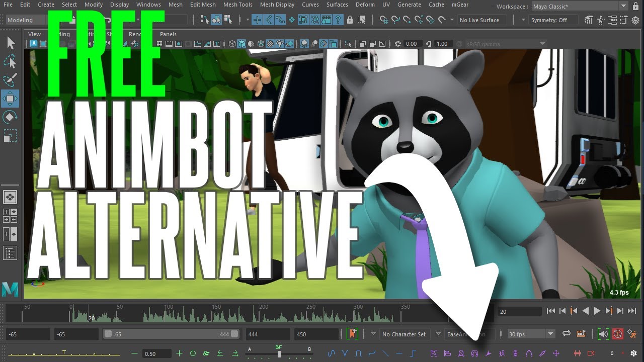Click the A–BF–B tween slider handle
Screen dimensions: 644x362
[x=279, y=354]
